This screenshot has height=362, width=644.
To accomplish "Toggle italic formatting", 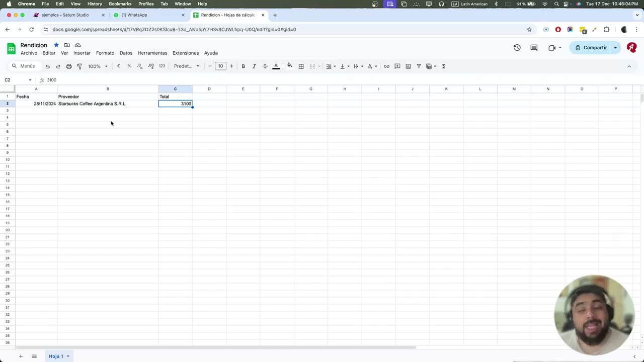I will coord(254,66).
